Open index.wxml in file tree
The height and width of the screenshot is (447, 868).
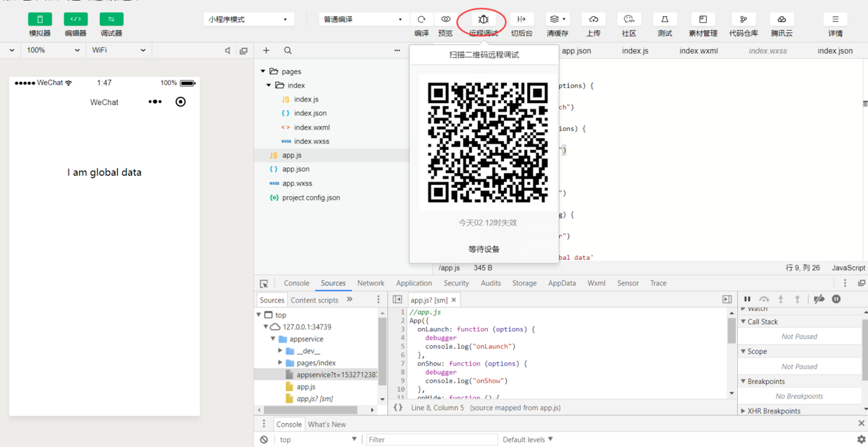(x=311, y=128)
